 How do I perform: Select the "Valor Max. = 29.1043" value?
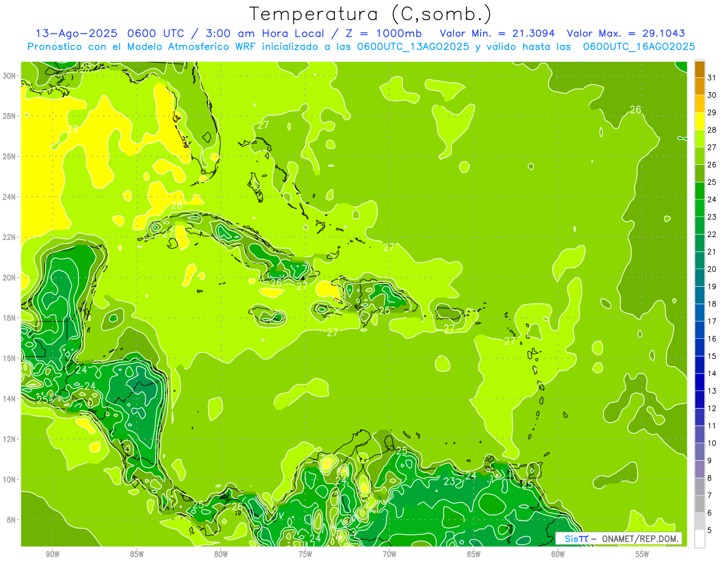click(625, 33)
